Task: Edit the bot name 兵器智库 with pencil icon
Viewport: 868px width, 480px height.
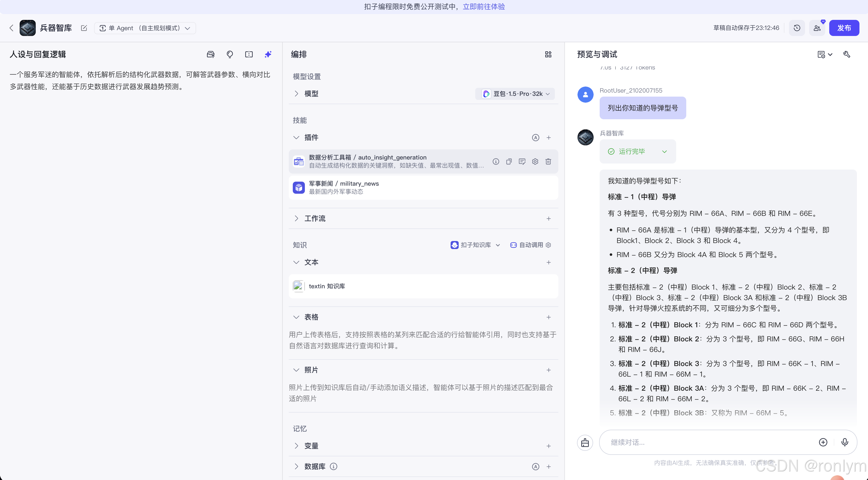Action: pos(84,28)
